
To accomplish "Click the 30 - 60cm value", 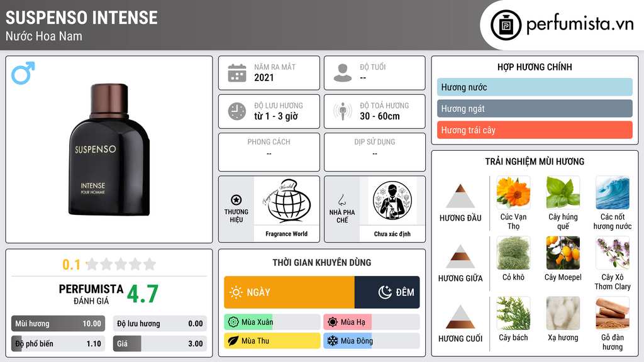I will click(379, 116).
